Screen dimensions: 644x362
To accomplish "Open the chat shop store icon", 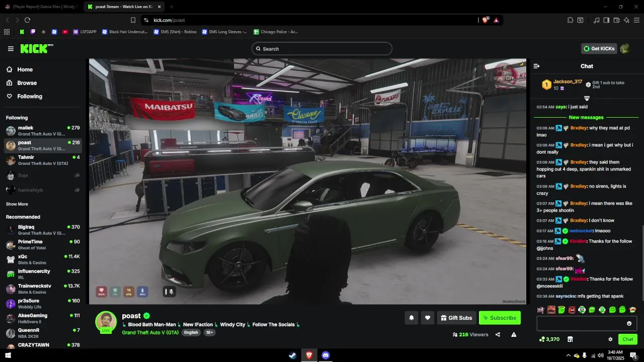I will 570,339.
